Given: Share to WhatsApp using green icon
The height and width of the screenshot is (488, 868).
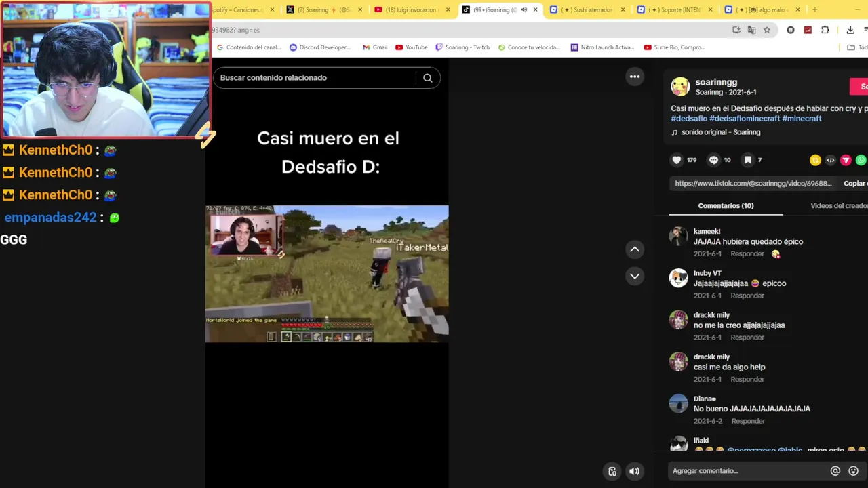Looking at the screenshot, I should tap(861, 160).
